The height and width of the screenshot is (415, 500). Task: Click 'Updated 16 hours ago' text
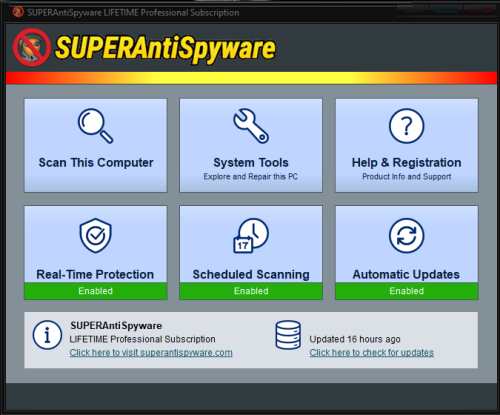355,339
